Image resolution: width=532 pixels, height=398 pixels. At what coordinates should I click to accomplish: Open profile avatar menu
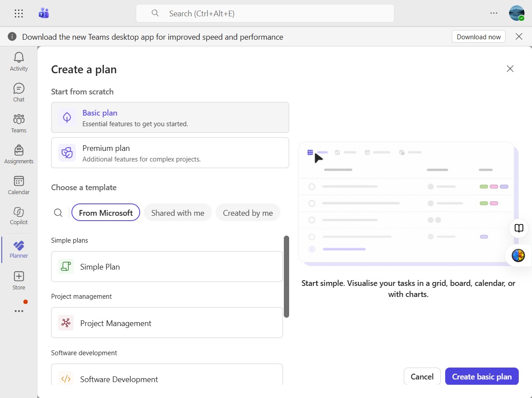pos(517,13)
